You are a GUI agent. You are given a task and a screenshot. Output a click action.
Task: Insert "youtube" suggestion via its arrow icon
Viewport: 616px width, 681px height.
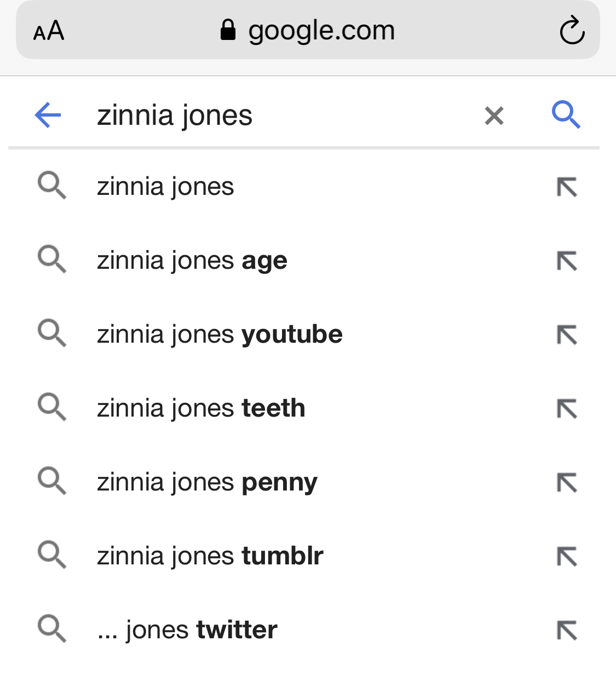point(567,335)
